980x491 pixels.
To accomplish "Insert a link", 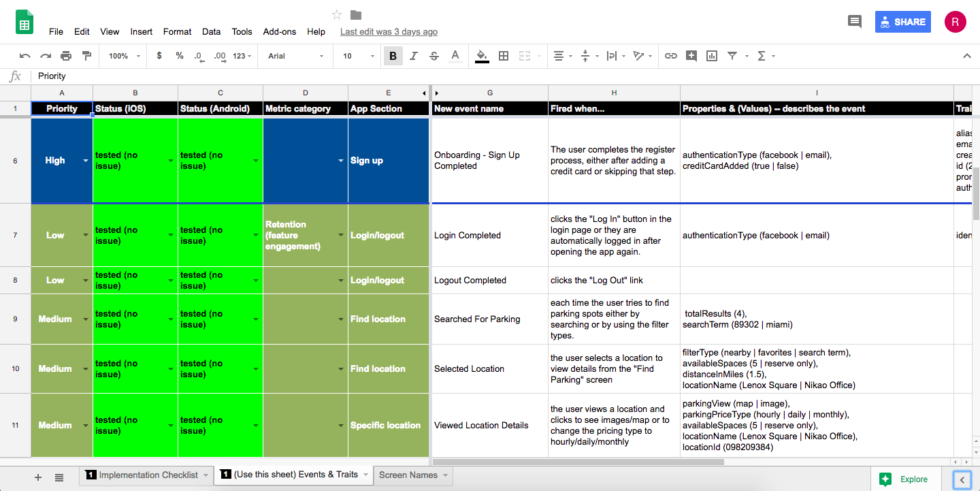I will click(x=671, y=56).
